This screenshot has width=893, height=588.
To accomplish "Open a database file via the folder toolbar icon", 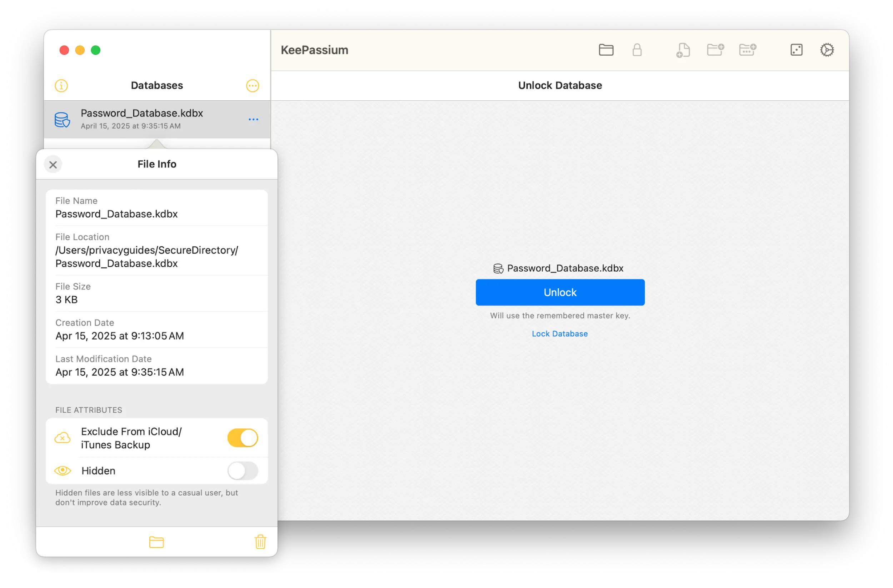I will (x=605, y=50).
